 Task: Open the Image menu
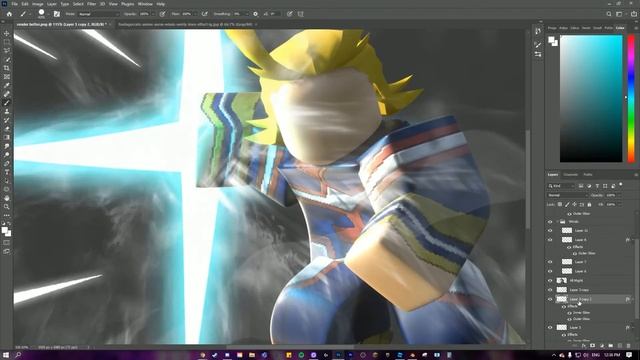pos(38,4)
